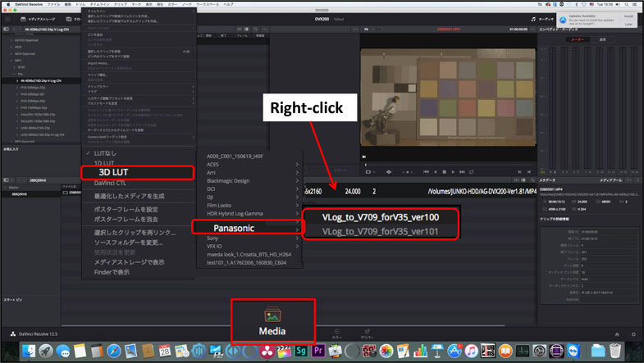Click the viewer scrubber bar

449,165
